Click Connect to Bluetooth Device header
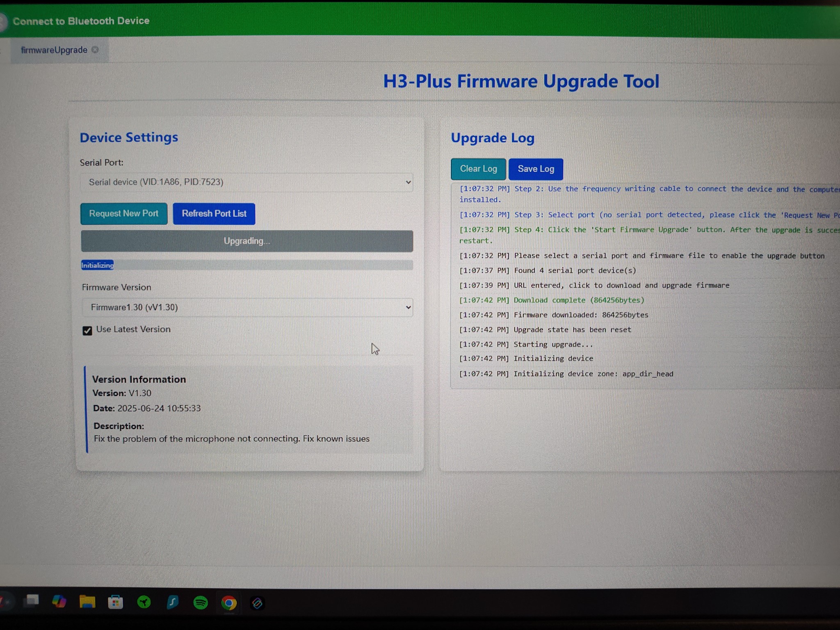 pos(81,21)
